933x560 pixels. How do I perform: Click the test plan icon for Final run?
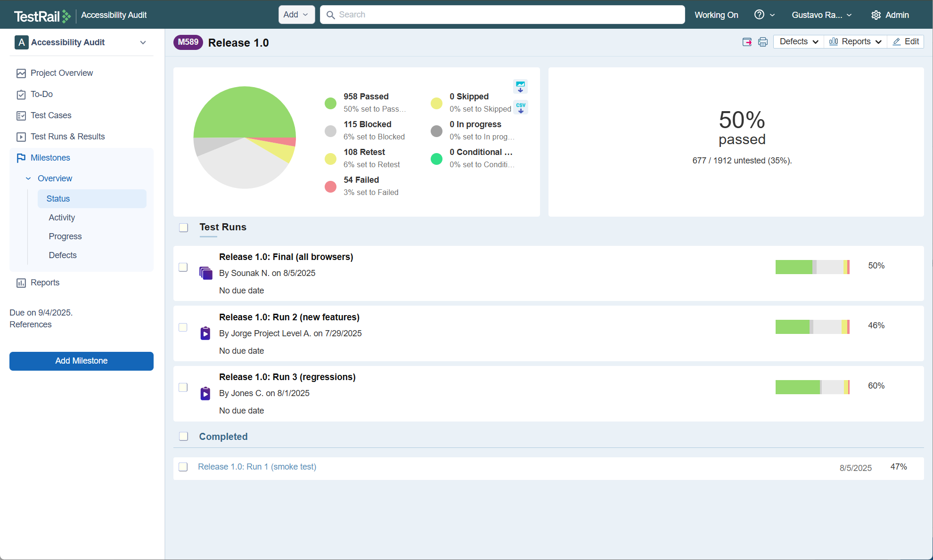[x=205, y=273]
